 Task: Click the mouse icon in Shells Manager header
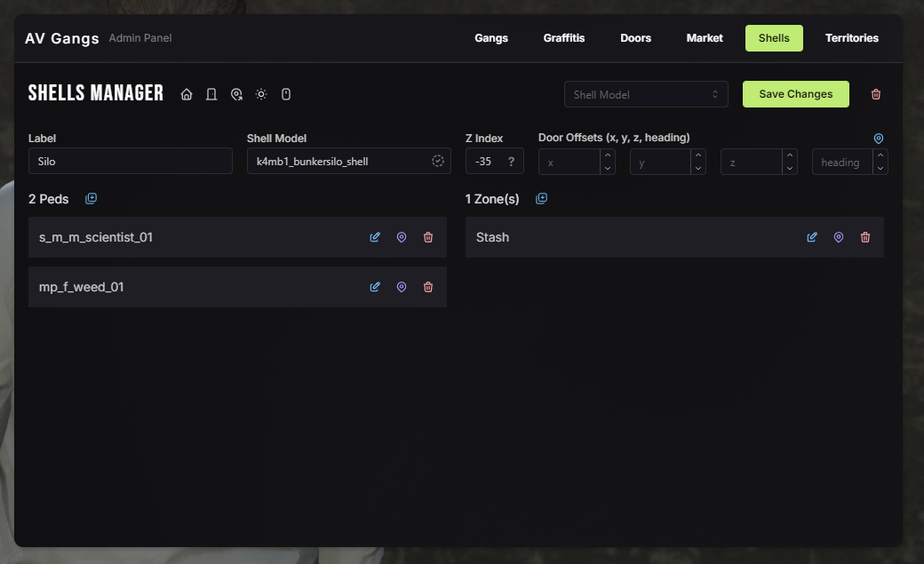coord(286,94)
